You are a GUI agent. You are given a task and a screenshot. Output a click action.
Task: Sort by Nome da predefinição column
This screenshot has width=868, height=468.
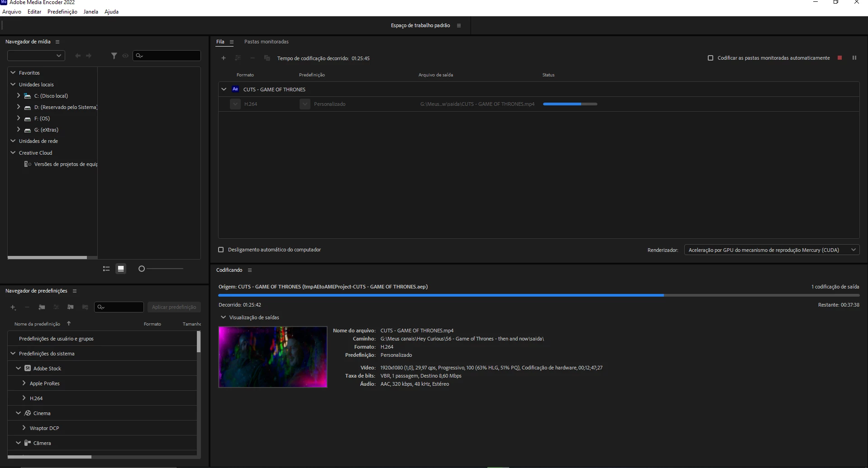tap(37, 324)
